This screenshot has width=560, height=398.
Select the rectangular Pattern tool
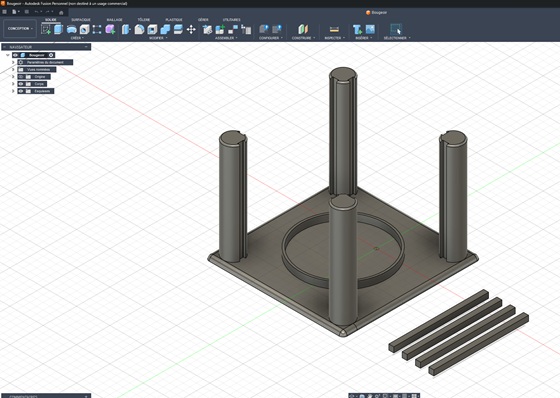tap(97, 29)
